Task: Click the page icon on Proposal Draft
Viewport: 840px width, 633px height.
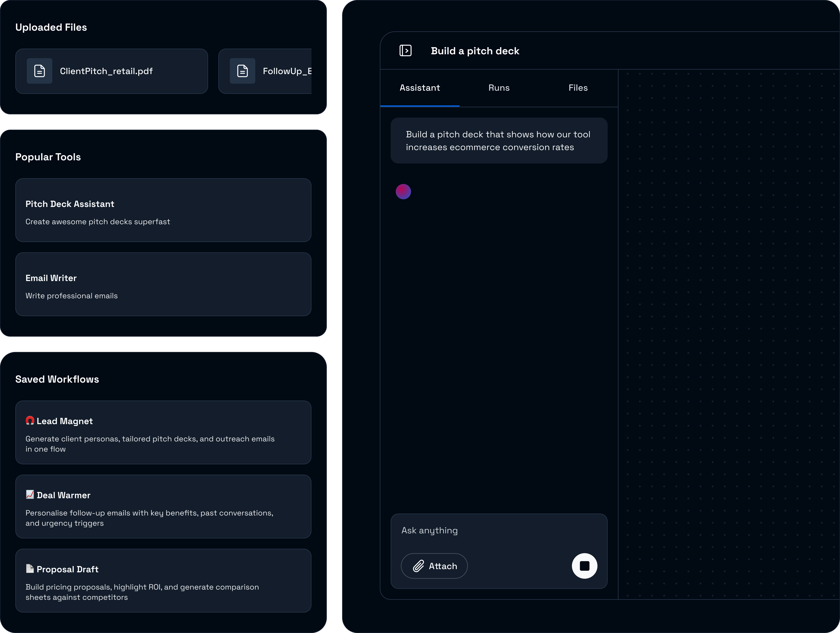Action: [30, 568]
